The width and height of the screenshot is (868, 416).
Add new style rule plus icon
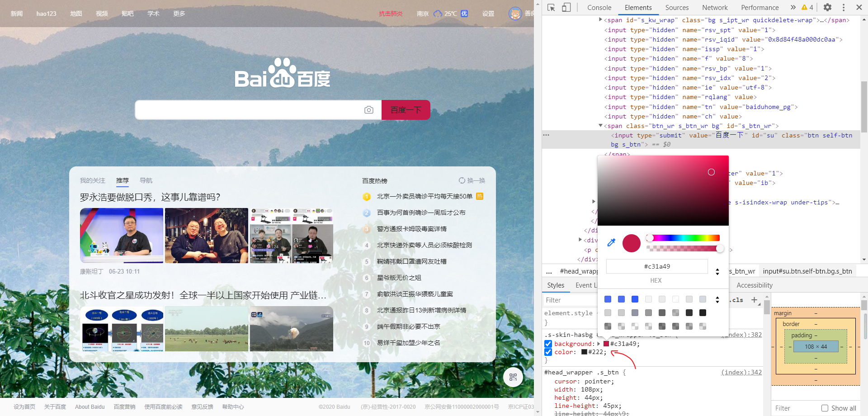click(754, 300)
